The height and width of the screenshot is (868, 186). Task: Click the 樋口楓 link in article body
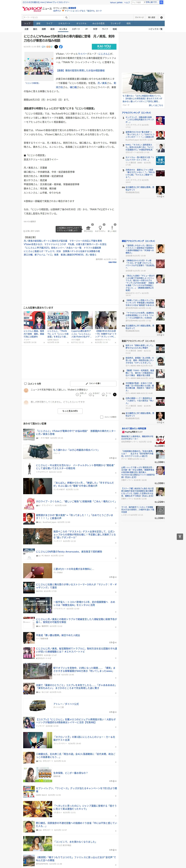pos(73,87)
